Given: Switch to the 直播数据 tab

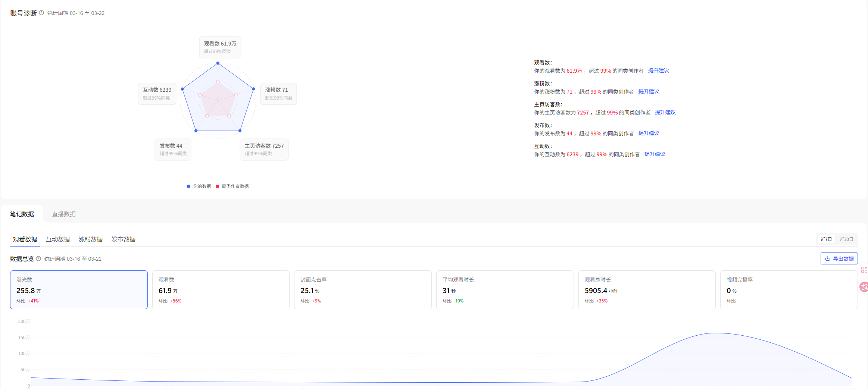Looking at the screenshot, I should click(x=64, y=214).
